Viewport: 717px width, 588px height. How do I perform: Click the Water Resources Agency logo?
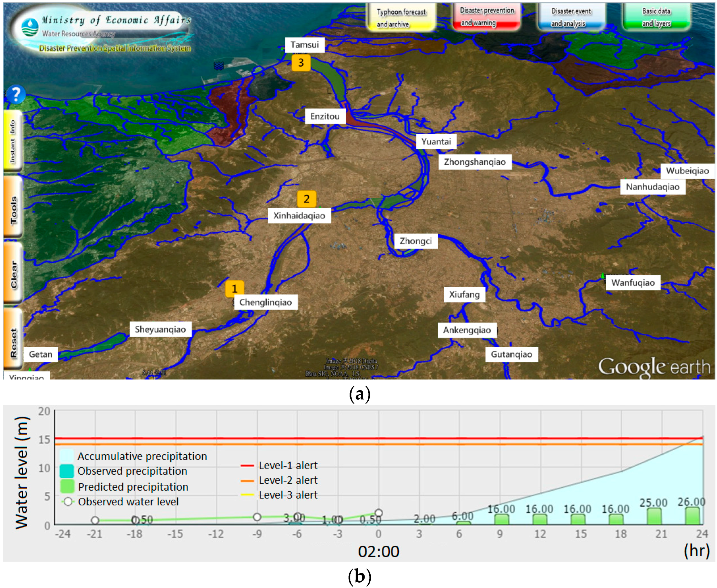pos(30,27)
